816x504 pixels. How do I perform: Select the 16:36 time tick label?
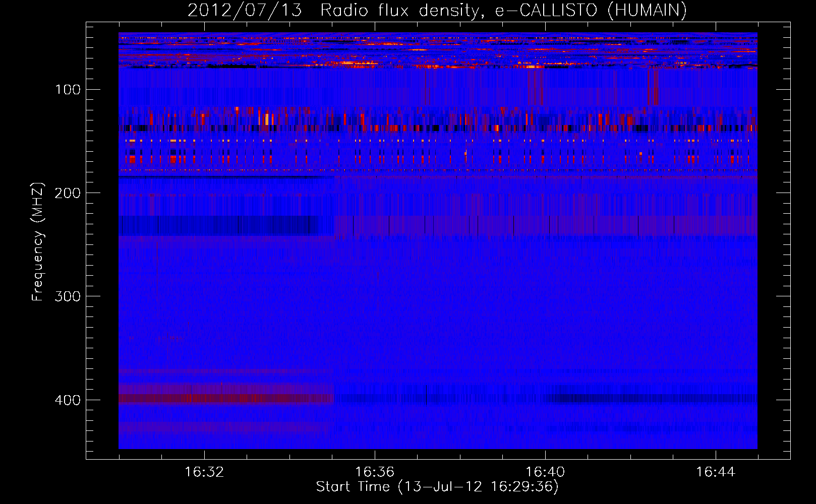[375, 472]
